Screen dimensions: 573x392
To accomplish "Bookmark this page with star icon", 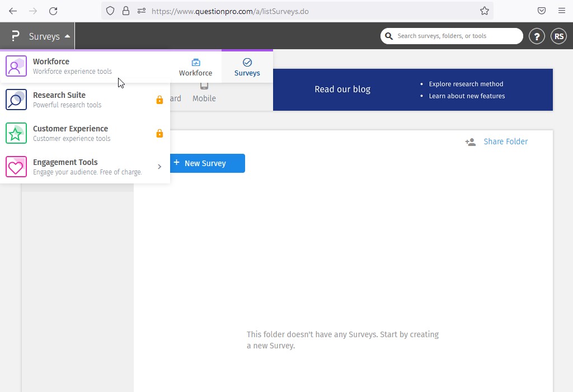I will click(485, 11).
